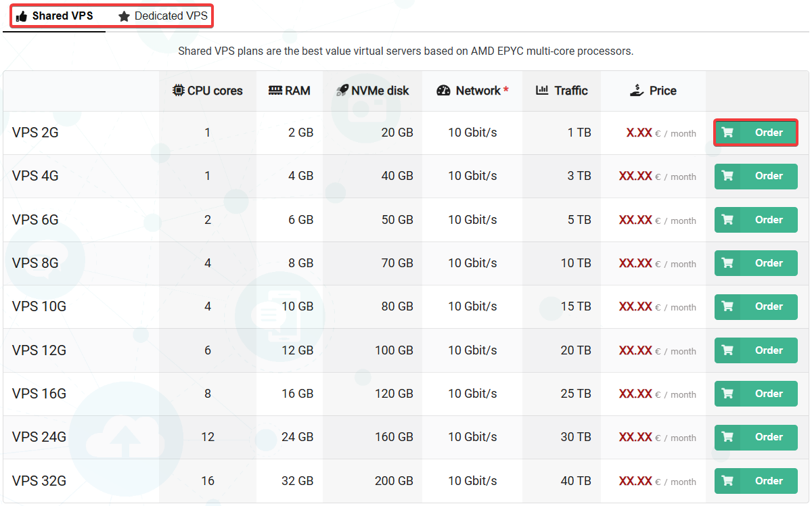The width and height of the screenshot is (812, 506).
Task: Order the VPS 32G plan
Action: click(756, 481)
